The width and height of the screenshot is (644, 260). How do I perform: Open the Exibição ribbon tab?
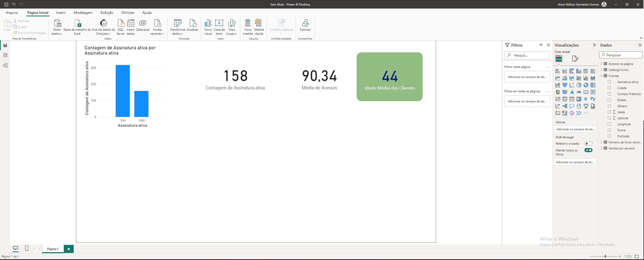(x=107, y=13)
